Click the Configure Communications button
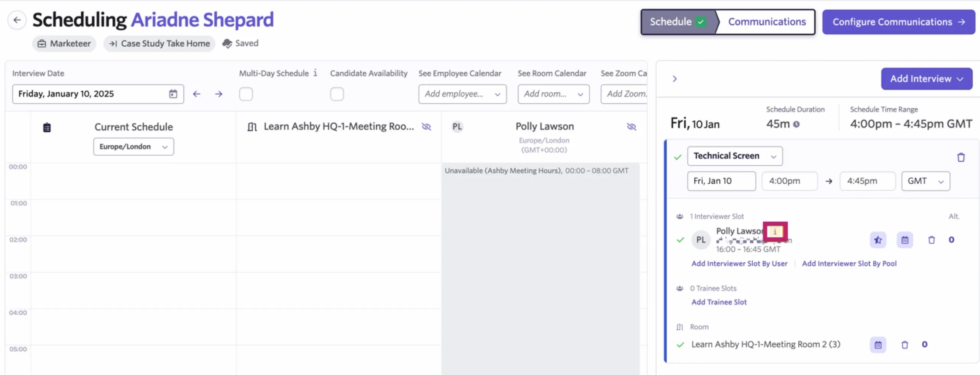980x375 pixels. pyautogui.click(x=899, y=22)
